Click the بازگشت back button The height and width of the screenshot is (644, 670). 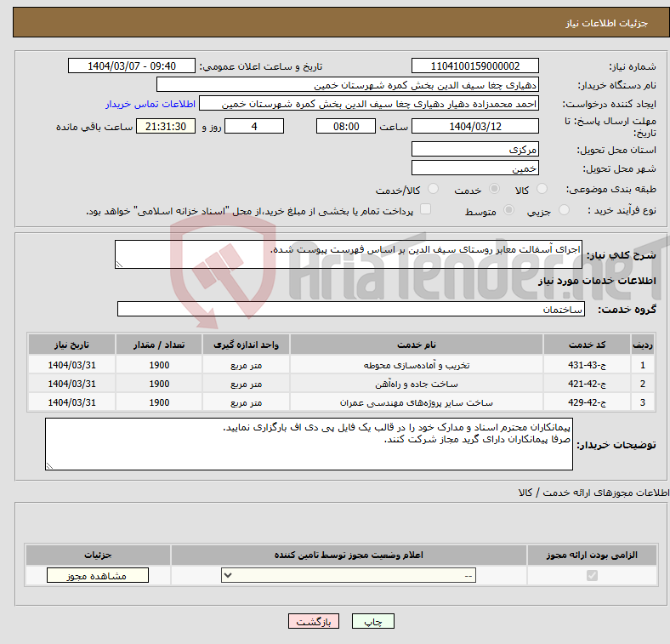(x=314, y=621)
